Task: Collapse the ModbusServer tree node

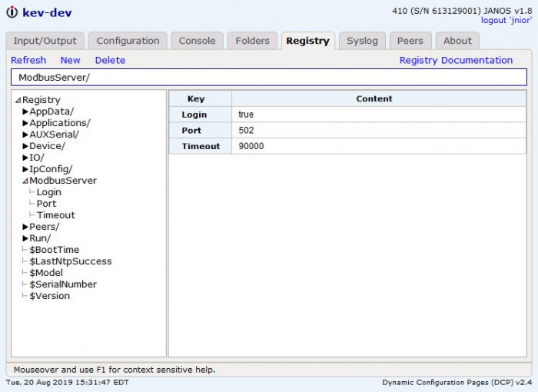Action: click(x=25, y=181)
